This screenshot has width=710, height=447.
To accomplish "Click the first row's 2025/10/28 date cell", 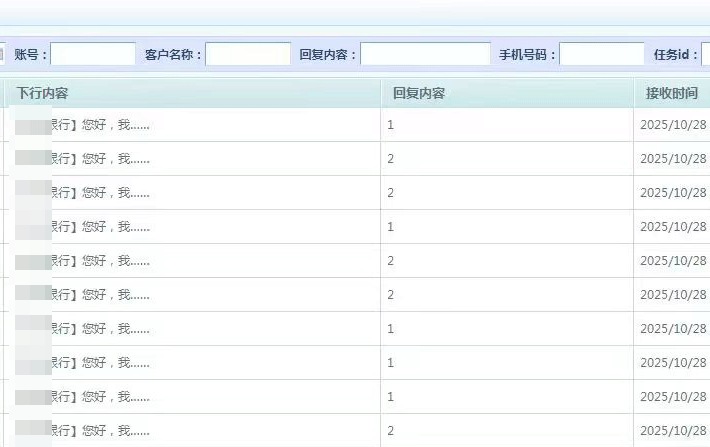I will pyautogui.click(x=673, y=125).
